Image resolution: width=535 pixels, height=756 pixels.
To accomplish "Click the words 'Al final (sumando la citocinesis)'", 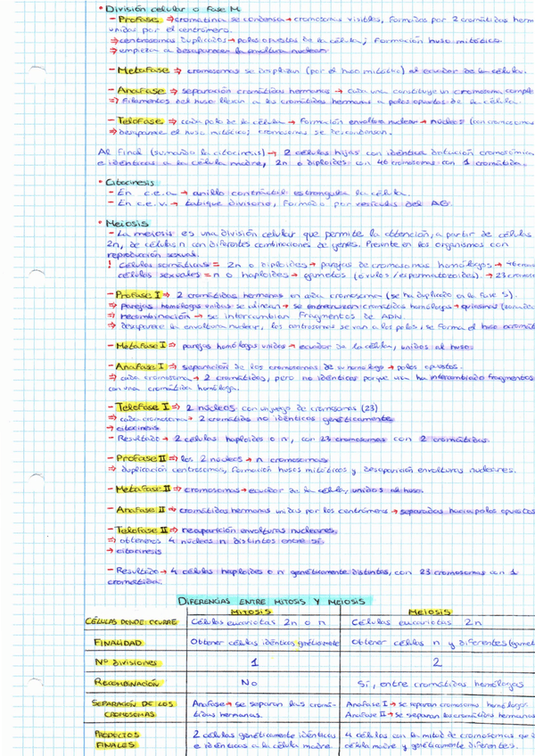I will tap(181, 152).
